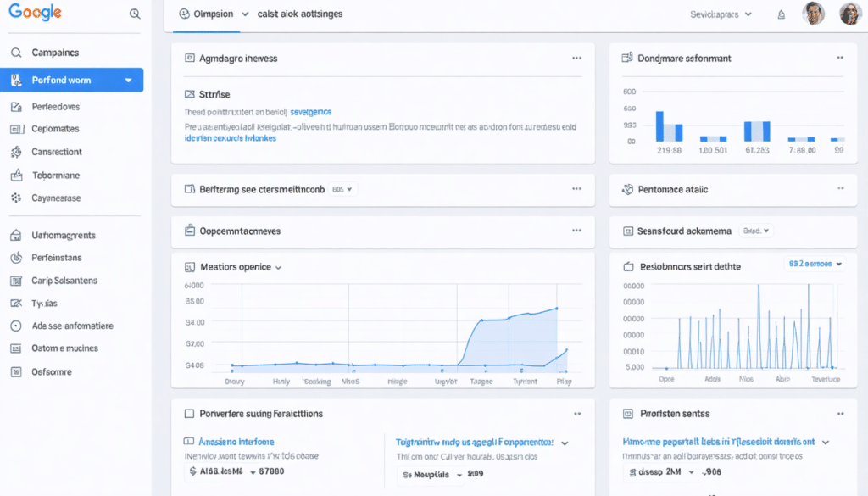This screenshot has height=496, width=868.
Task: Follow the Hmome pepsrtalt liebs link
Action: (719, 442)
